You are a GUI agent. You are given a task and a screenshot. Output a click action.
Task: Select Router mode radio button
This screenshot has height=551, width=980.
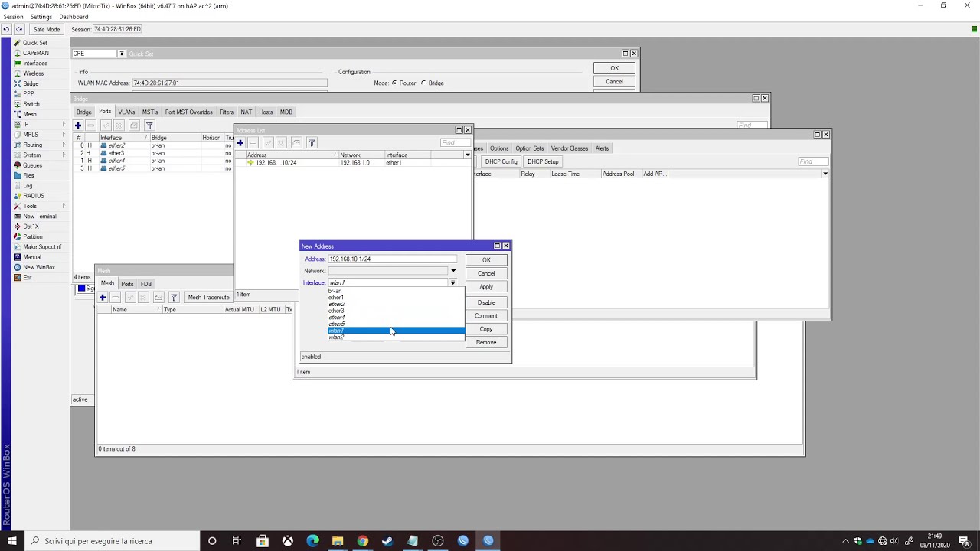click(x=394, y=83)
